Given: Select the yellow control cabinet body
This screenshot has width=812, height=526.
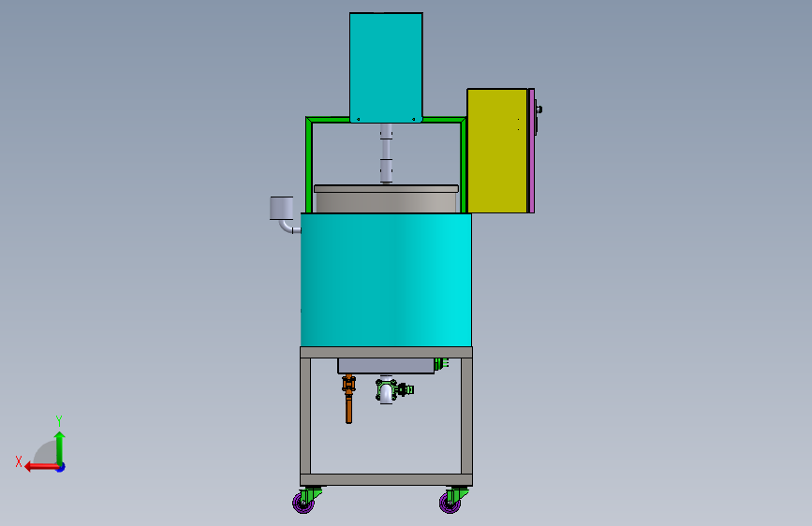Looking at the screenshot, I should coord(497,151).
